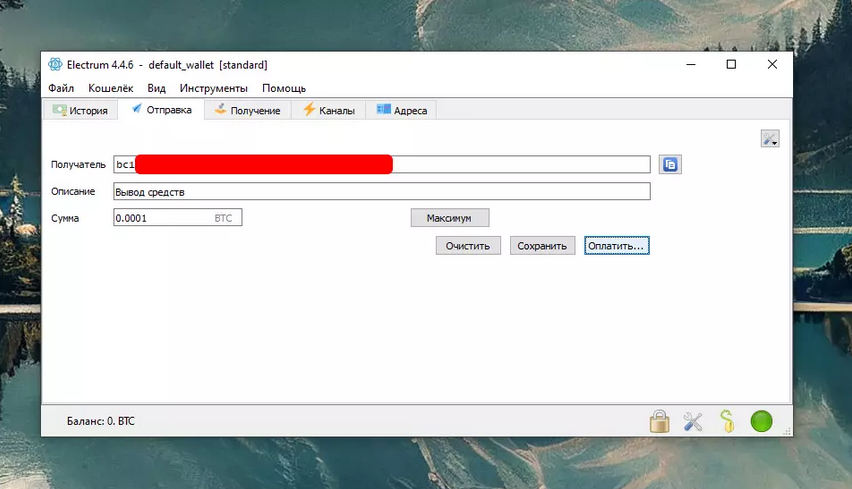Click the green network status indicator
852x489 pixels.
[761, 422]
